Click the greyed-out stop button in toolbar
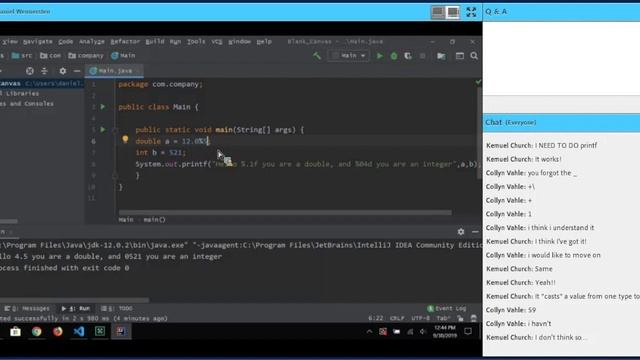This screenshot has width=640, height=360. (x=422, y=56)
